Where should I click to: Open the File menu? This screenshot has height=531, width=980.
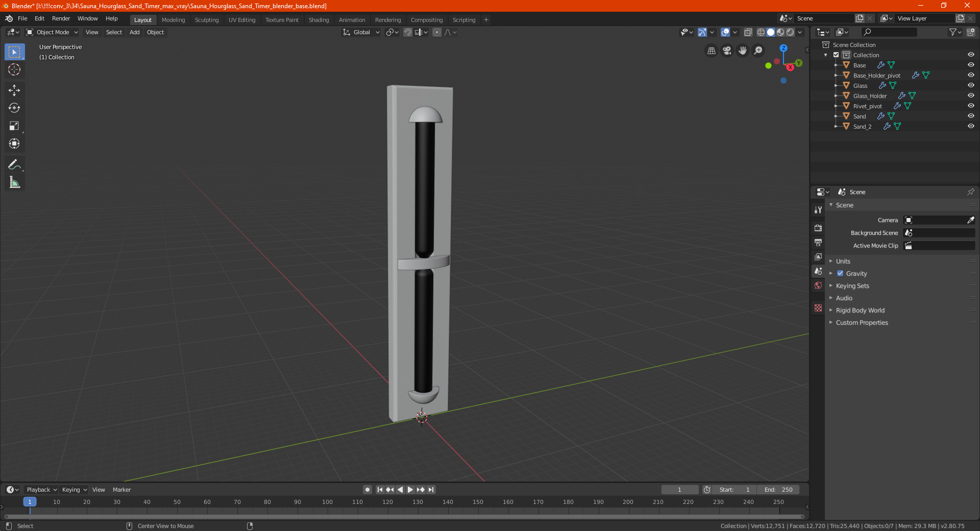[x=22, y=18]
